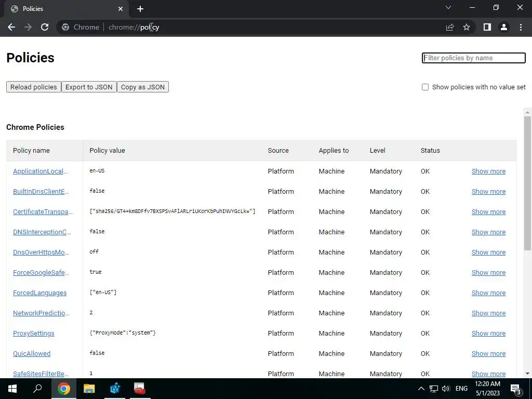The width and height of the screenshot is (532, 399).
Task: Open the Windows Start menu
Action: click(12, 389)
